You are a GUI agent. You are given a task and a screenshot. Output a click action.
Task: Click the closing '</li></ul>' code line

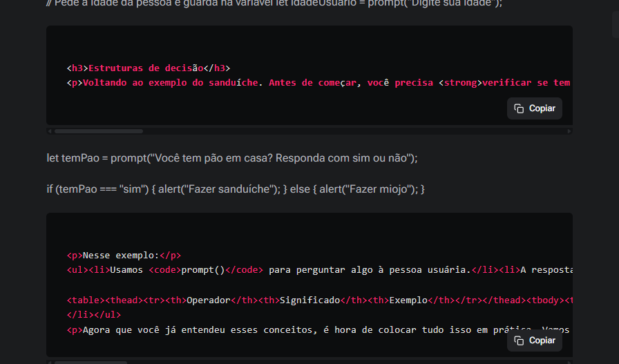pos(94,315)
